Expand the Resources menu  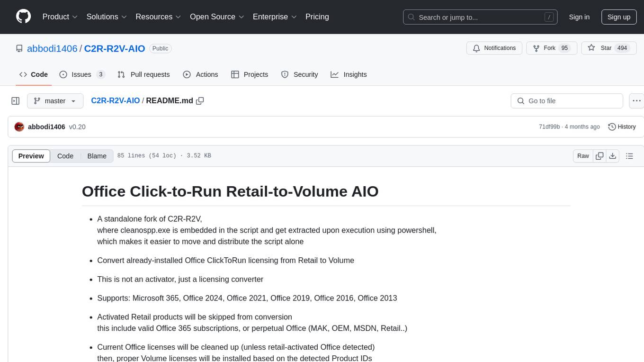tap(158, 17)
